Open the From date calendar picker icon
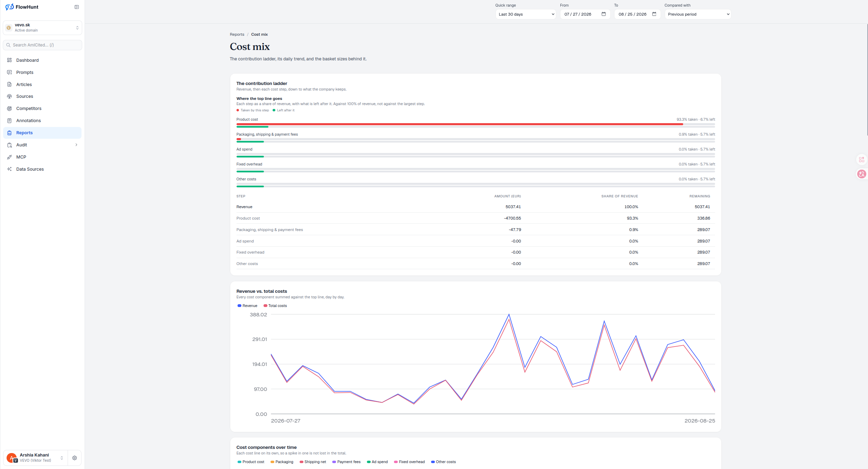The image size is (868, 469). (604, 14)
